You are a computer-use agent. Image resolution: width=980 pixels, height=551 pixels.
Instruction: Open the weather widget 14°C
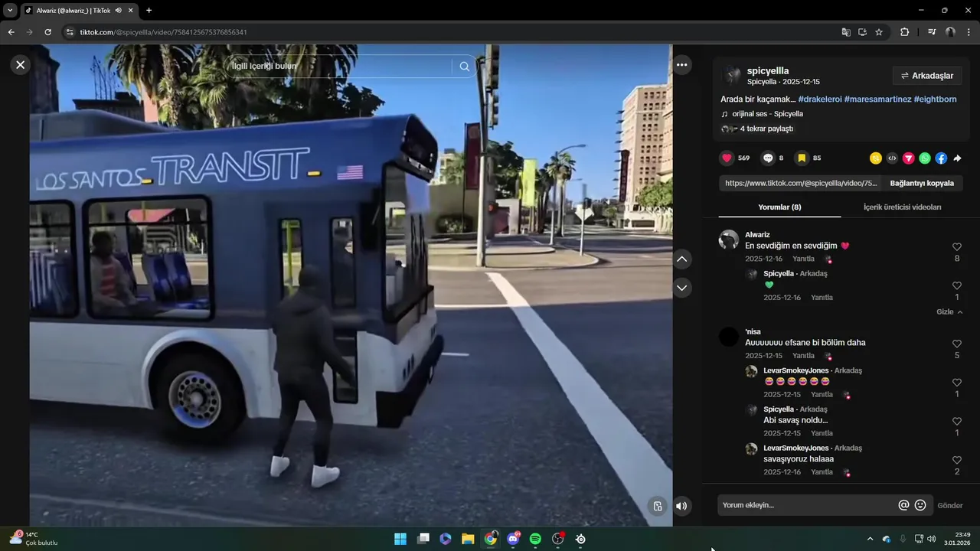34,539
